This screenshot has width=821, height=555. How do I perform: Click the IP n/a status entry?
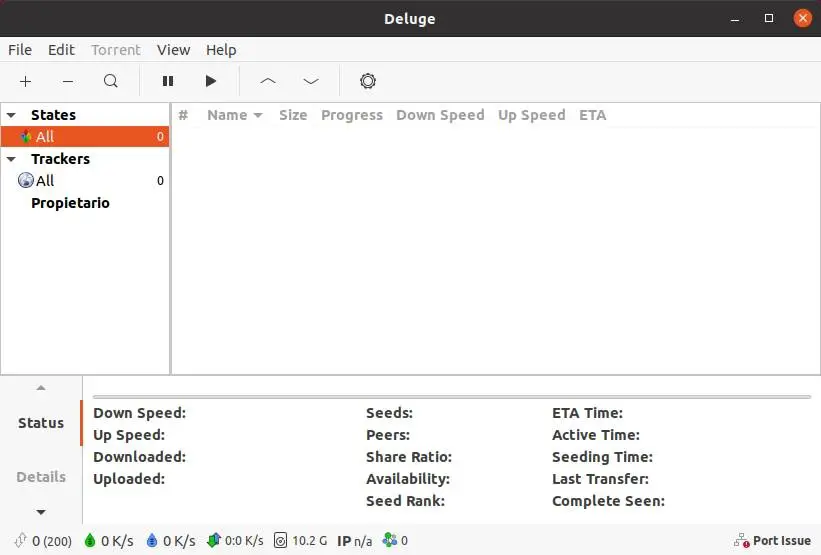tap(354, 540)
